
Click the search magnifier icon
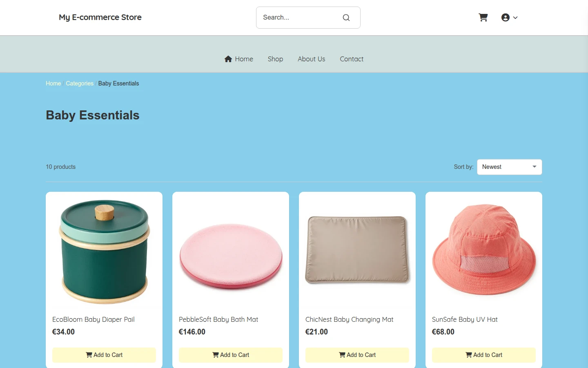[x=346, y=18]
